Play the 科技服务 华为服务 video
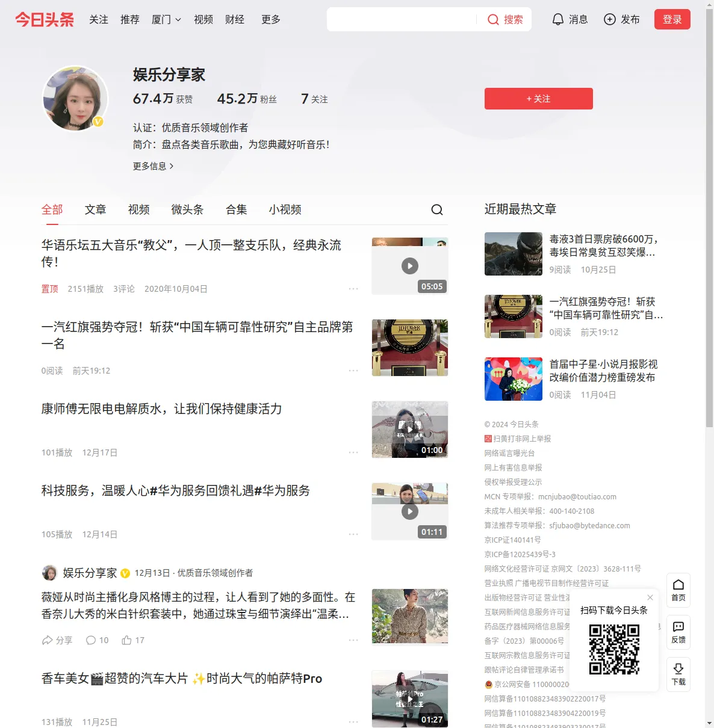The width and height of the screenshot is (714, 728). point(410,511)
